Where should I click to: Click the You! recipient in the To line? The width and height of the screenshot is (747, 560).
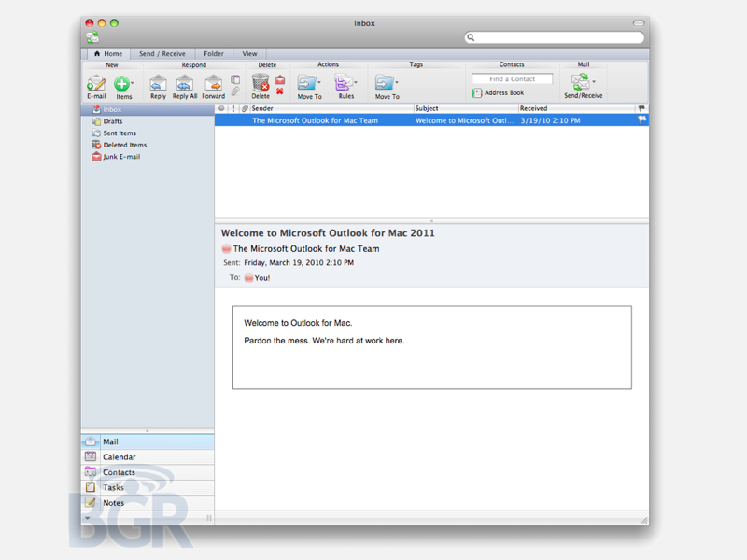(x=262, y=278)
